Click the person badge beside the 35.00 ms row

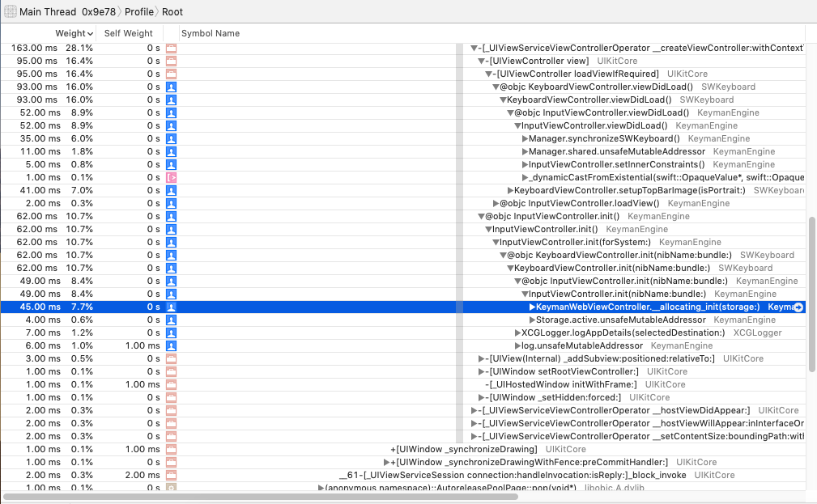pos(170,138)
